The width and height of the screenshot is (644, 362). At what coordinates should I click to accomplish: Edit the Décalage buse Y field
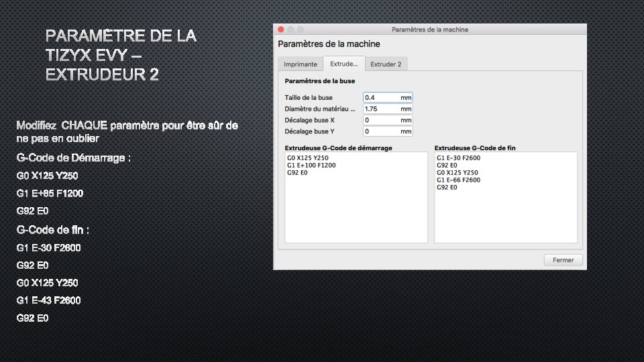coord(388,131)
